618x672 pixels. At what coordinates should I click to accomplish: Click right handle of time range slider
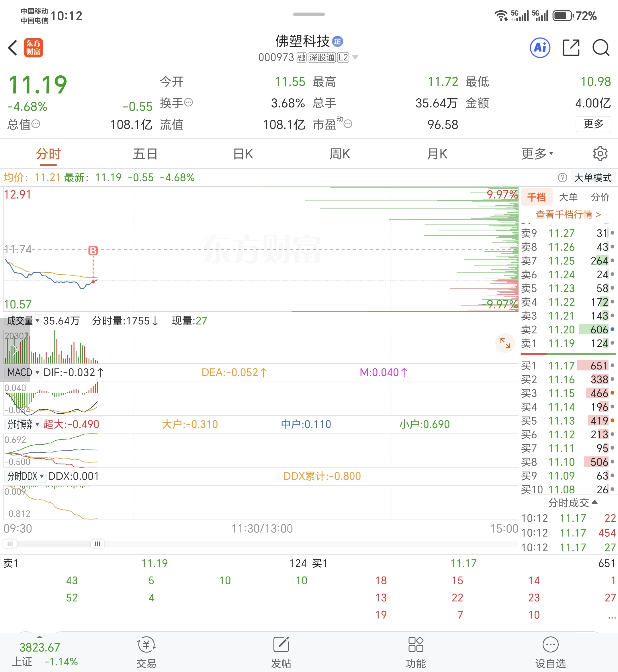(97, 544)
